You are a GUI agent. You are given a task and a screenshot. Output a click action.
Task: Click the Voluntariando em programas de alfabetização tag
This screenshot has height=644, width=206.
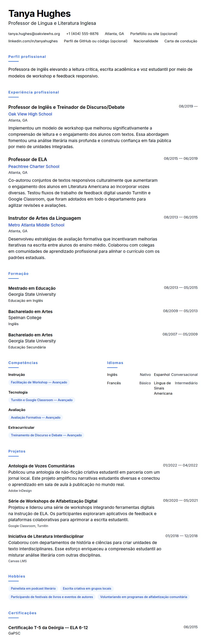click(x=144, y=597)
